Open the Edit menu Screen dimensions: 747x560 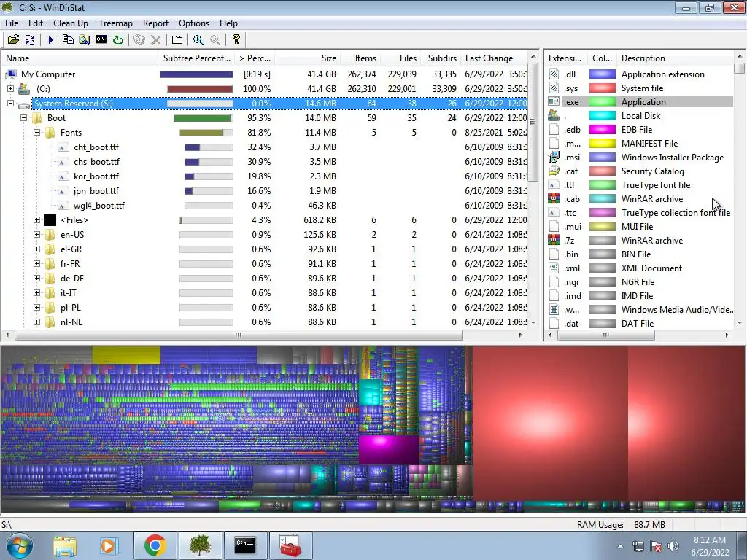tap(35, 23)
